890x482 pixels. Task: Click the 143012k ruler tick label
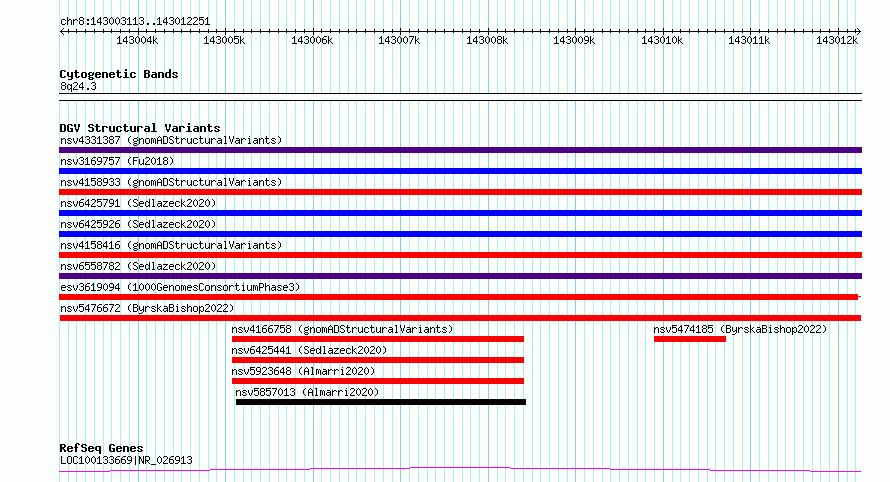point(837,40)
